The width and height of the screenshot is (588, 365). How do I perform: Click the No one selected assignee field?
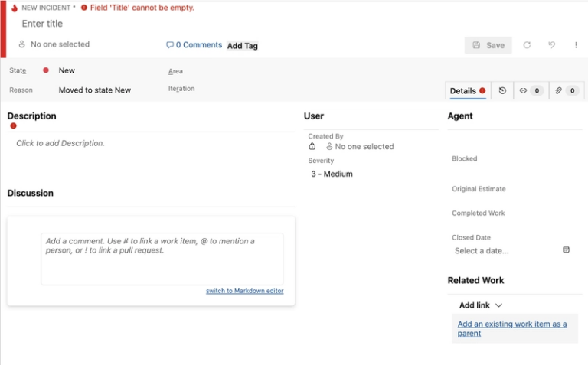click(60, 44)
